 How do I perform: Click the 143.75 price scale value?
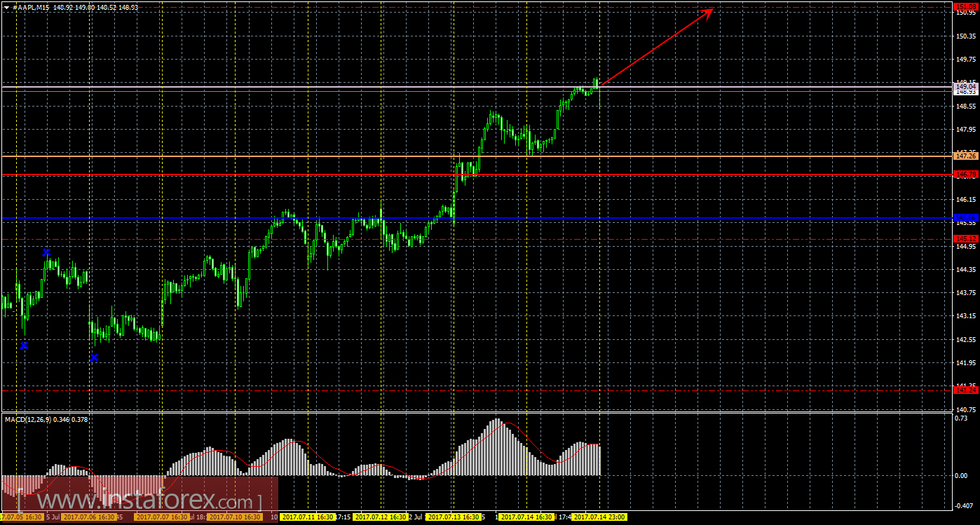coord(965,293)
